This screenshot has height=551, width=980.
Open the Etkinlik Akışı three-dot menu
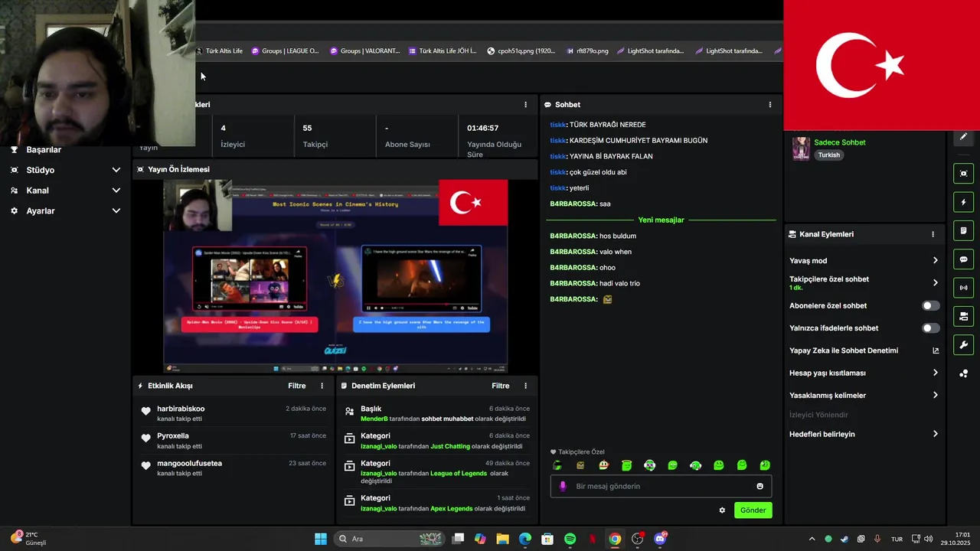[322, 386]
